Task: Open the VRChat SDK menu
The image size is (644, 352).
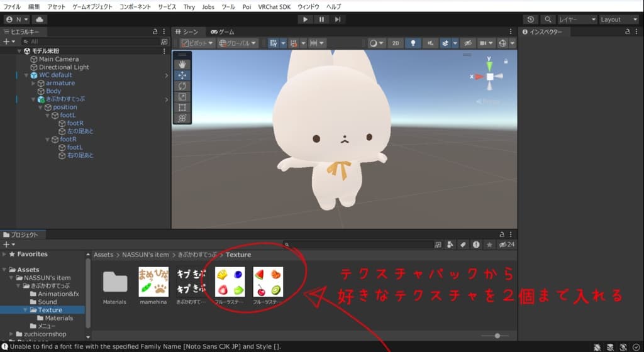Action: pos(274,6)
